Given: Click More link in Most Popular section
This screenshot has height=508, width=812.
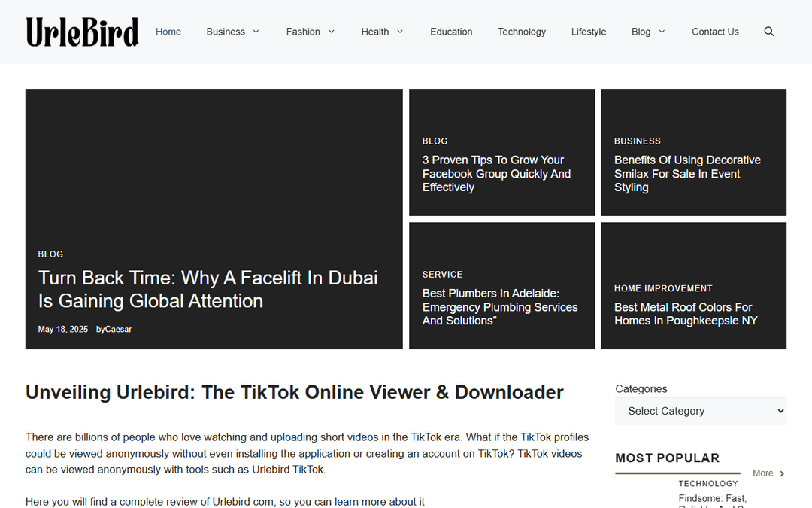Looking at the screenshot, I should 762,473.
